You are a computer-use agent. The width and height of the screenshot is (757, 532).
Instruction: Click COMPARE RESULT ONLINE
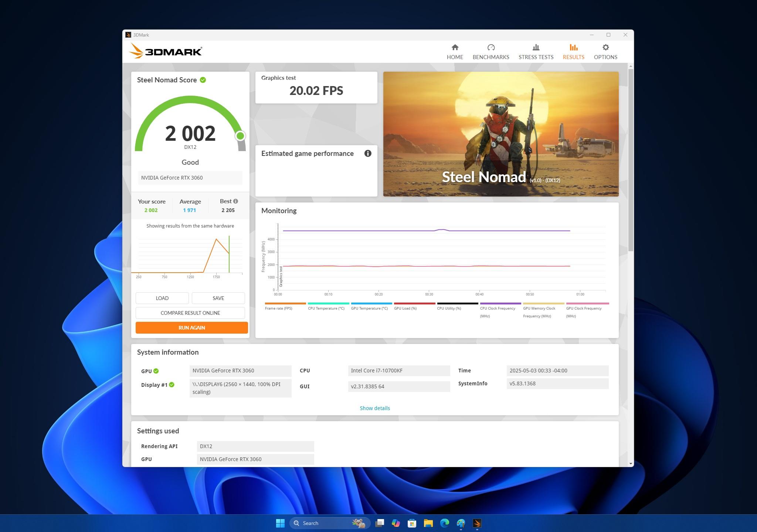[190, 313]
